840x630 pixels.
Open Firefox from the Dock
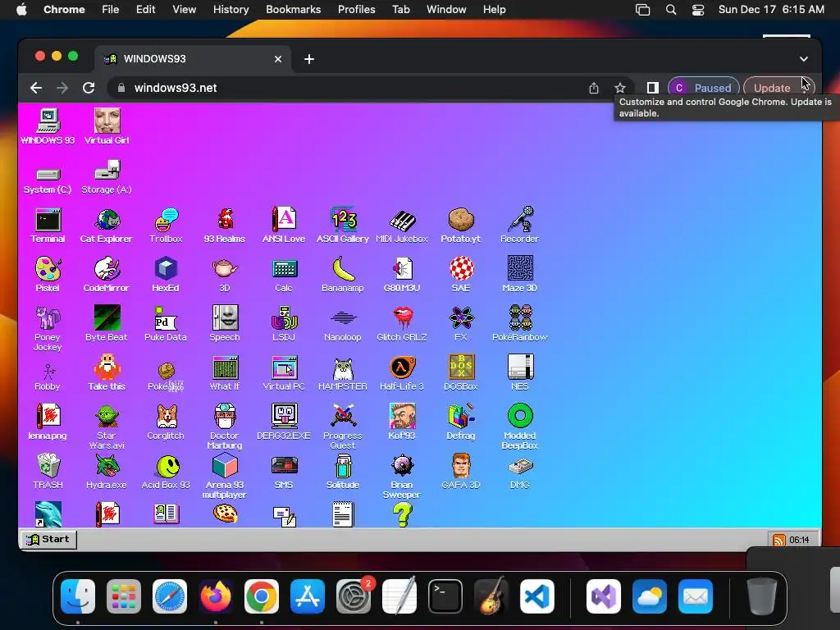coord(216,596)
